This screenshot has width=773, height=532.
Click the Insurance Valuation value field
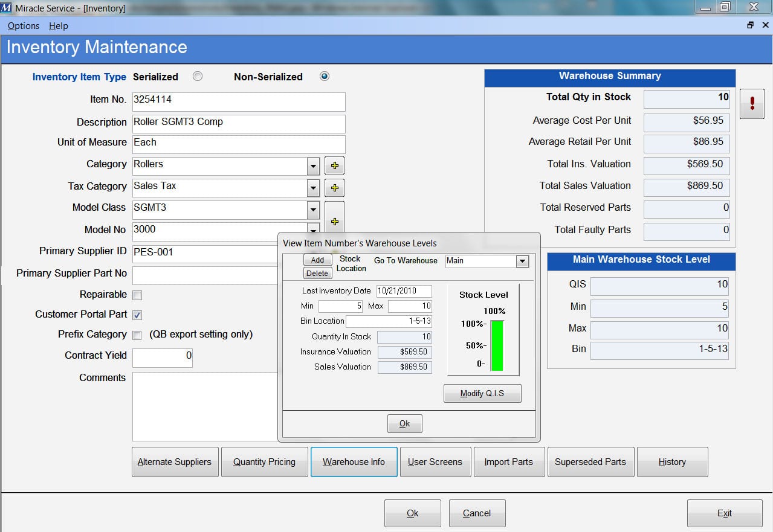coord(404,352)
